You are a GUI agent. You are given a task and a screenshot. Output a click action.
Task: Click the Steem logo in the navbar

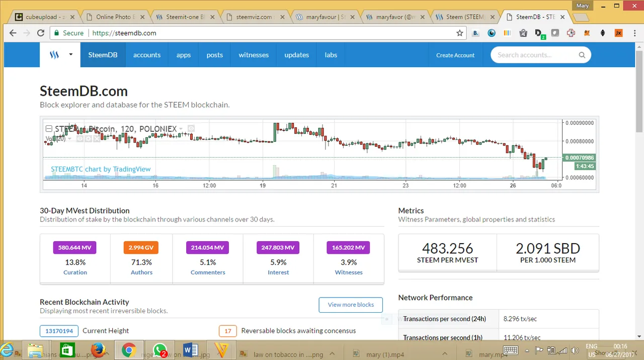click(54, 55)
